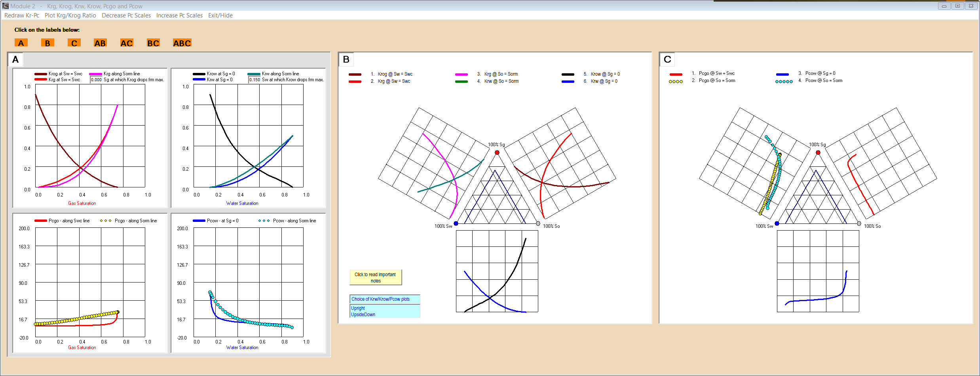Click the Sg at Krog drops input field

[96, 80]
